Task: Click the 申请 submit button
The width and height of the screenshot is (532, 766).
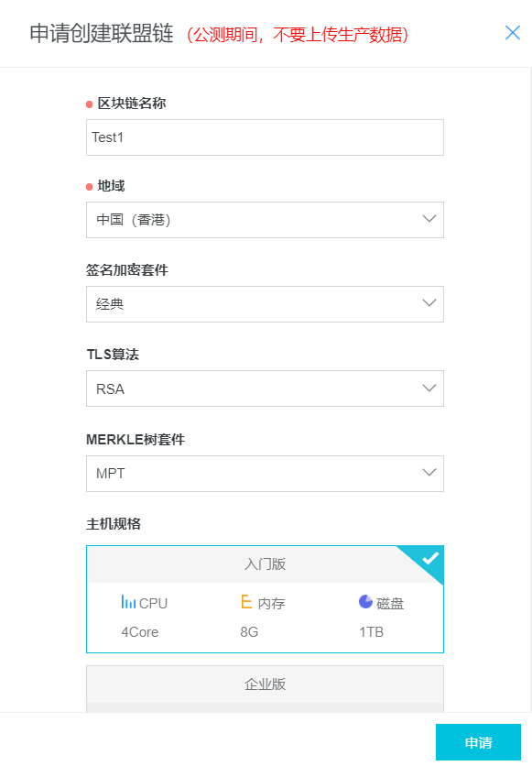Action: click(x=478, y=742)
